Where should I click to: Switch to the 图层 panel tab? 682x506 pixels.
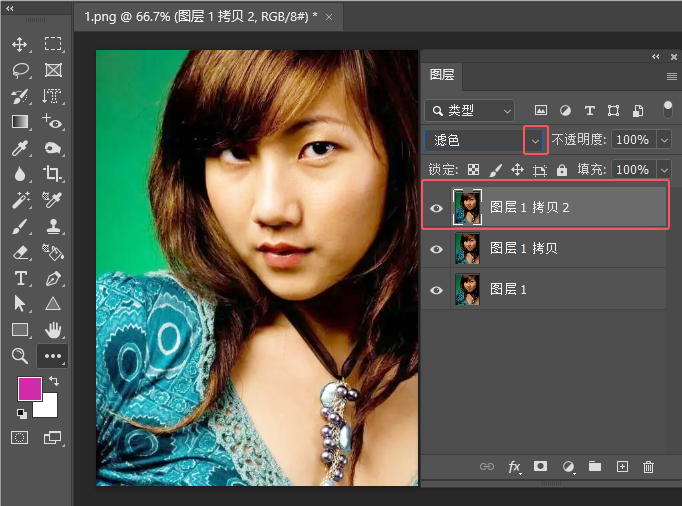pos(441,75)
